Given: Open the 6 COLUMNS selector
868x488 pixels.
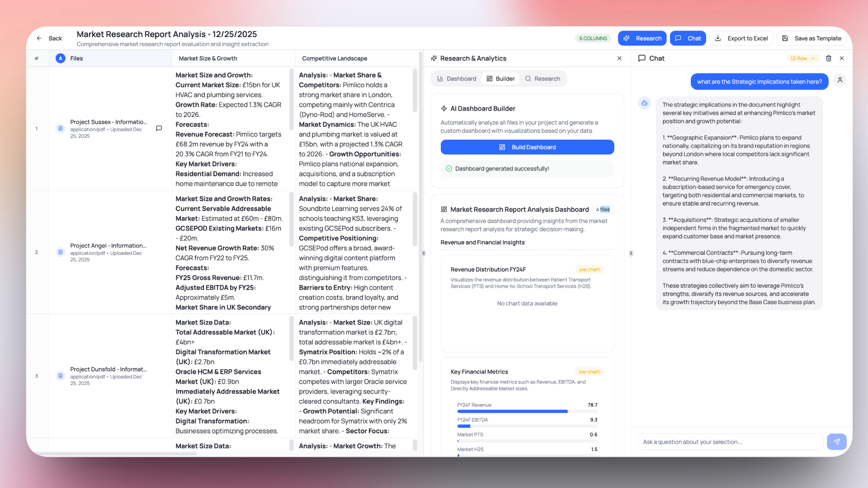Looking at the screenshot, I should coord(593,38).
